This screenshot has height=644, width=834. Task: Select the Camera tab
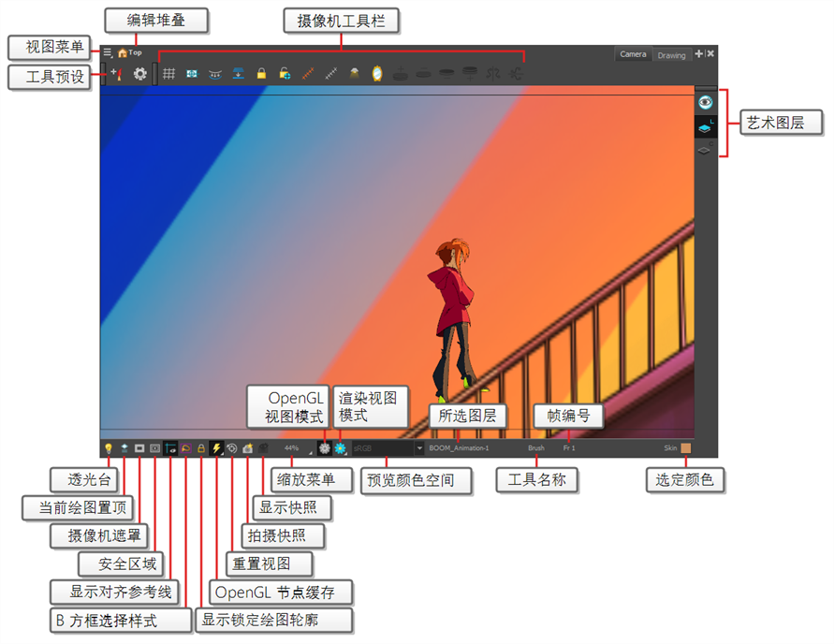[x=633, y=54]
